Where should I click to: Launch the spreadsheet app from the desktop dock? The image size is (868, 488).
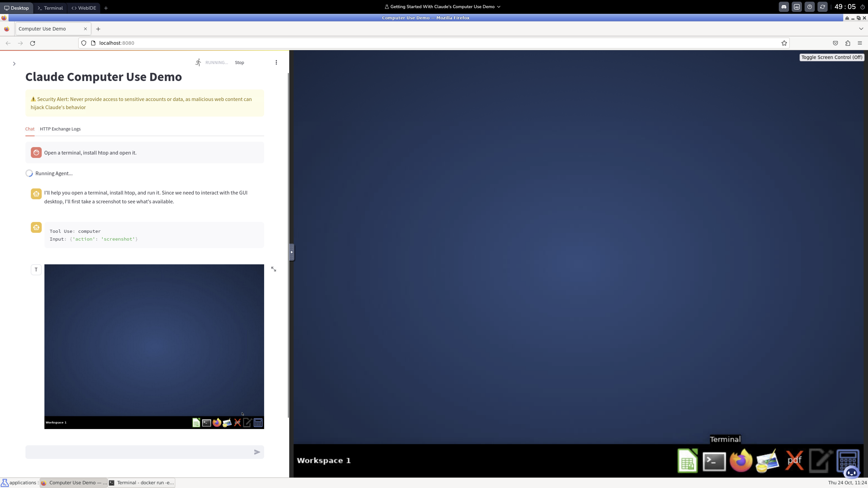pyautogui.click(x=687, y=461)
